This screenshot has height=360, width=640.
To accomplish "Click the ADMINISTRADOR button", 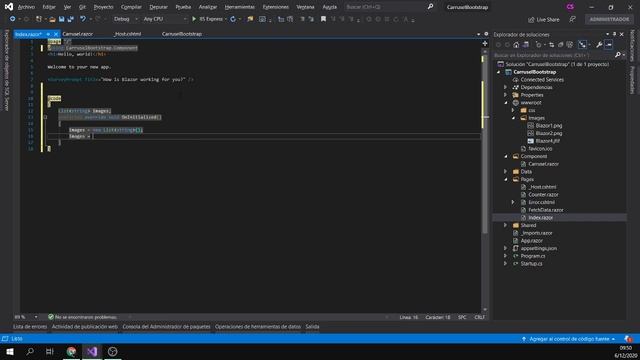I will [609, 20].
